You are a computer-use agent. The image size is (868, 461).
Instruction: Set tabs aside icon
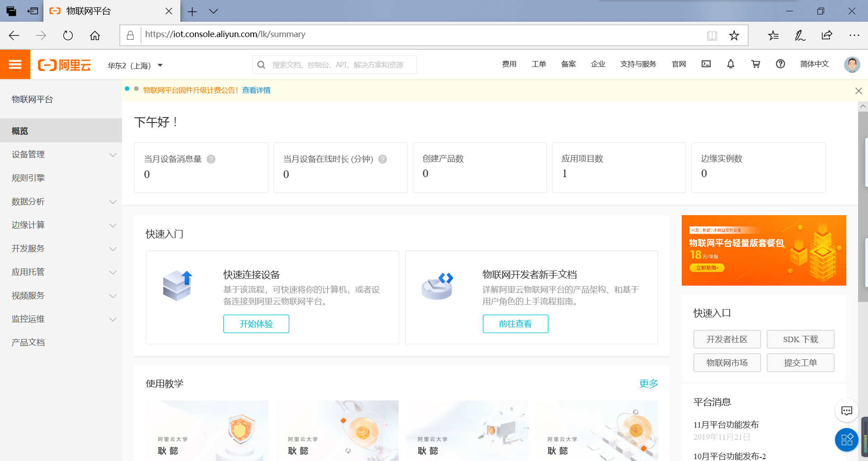[x=33, y=11]
